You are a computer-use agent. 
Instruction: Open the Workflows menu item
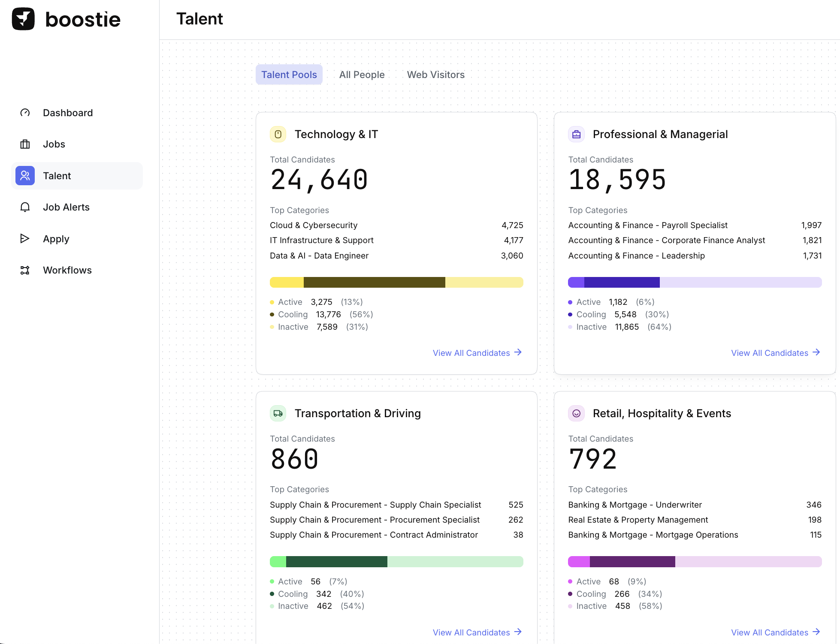click(x=67, y=270)
